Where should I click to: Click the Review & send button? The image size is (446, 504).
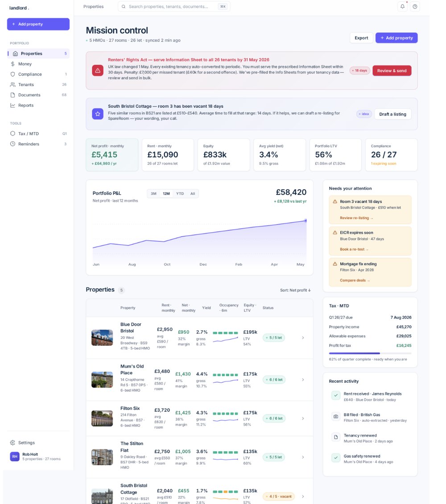(x=392, y=71)
